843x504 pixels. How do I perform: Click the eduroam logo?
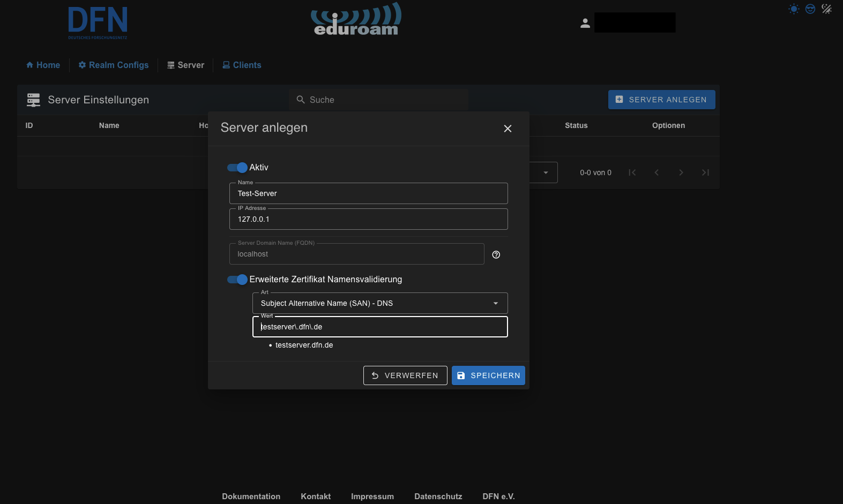click(x=356, y=20)
